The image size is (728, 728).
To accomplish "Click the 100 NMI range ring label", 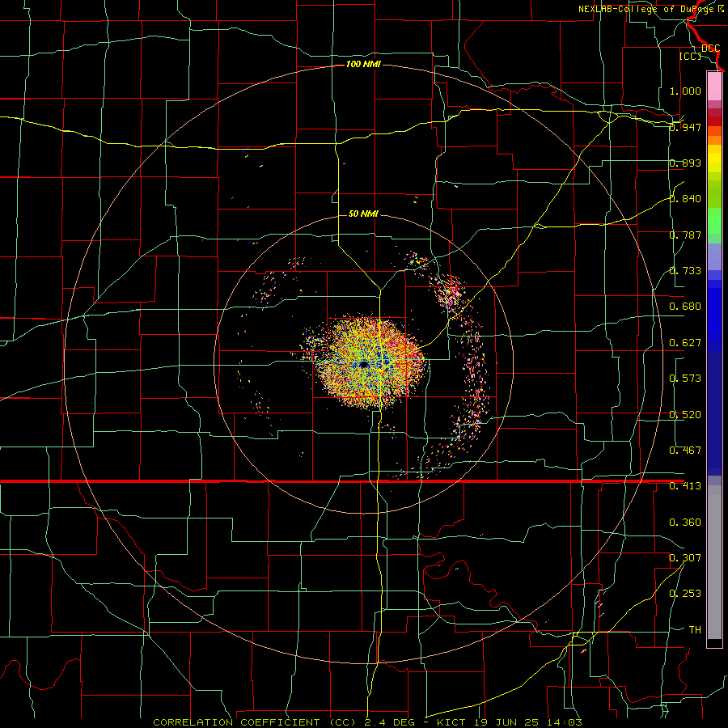I will (x=363, y=64).
